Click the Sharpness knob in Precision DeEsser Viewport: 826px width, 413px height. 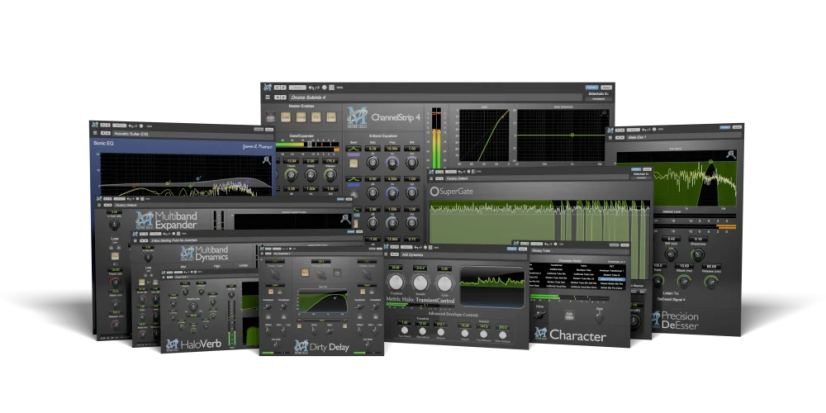(697, 254)
